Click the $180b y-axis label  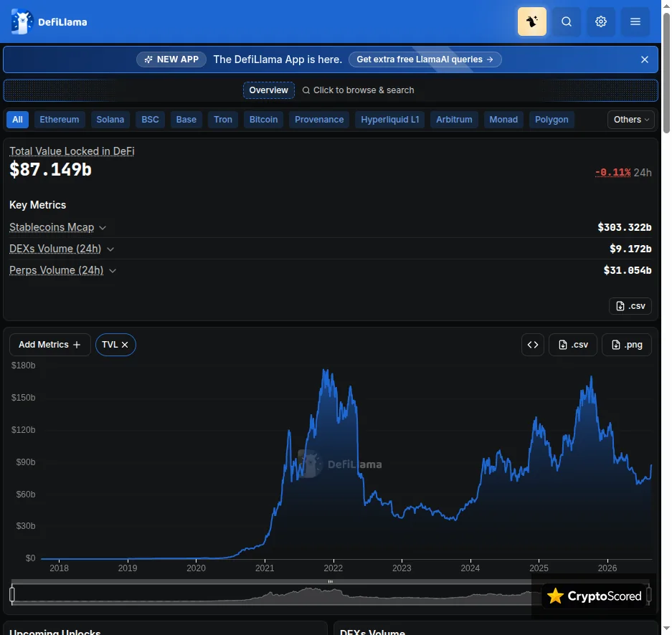(24, 366)
